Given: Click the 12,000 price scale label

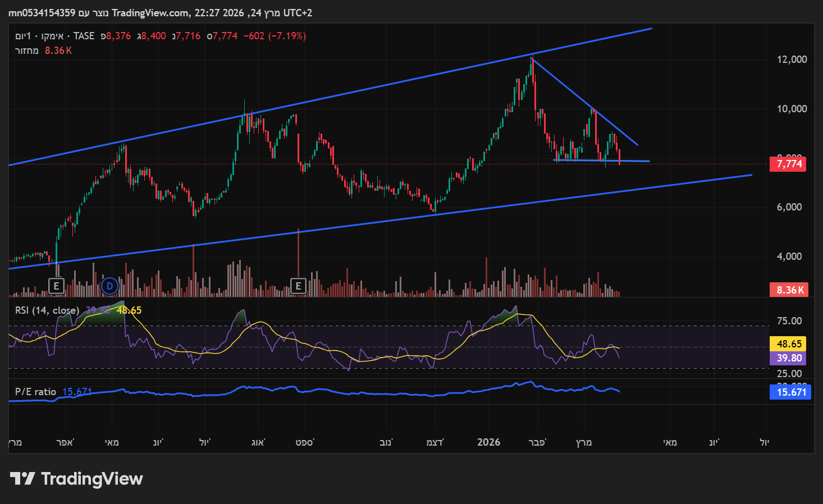Looking at the screenshot, I should pyautogui.click(x=792, y=59).
